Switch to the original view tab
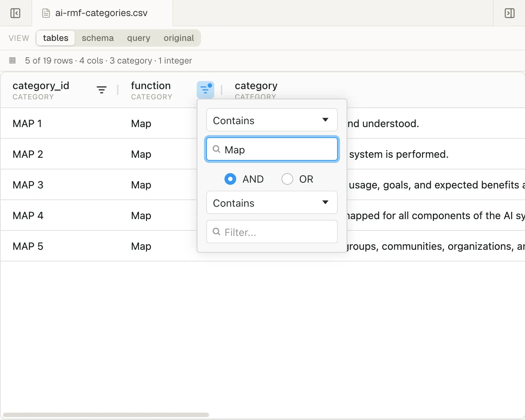Viewport: 525px width, 420px height. tap(179, 38)
